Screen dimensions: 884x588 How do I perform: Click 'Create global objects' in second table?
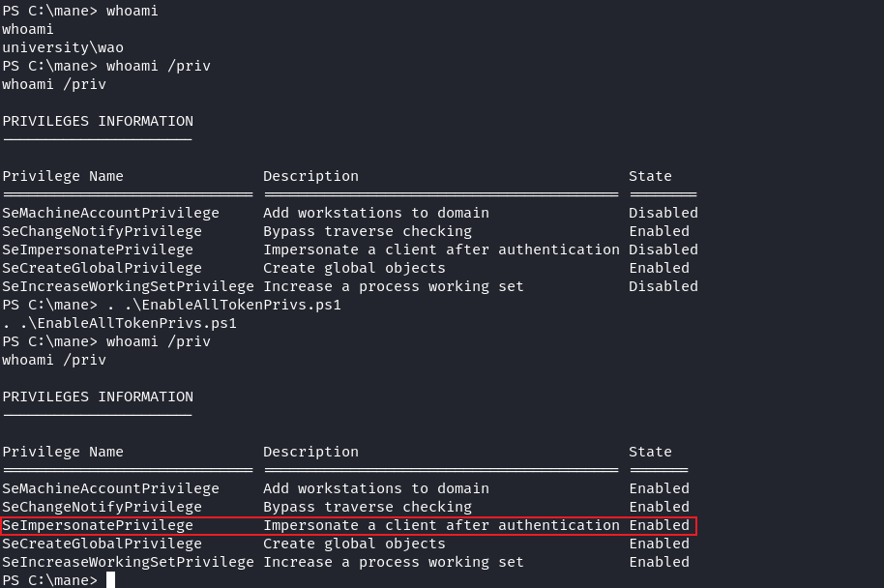pos(354,544)
